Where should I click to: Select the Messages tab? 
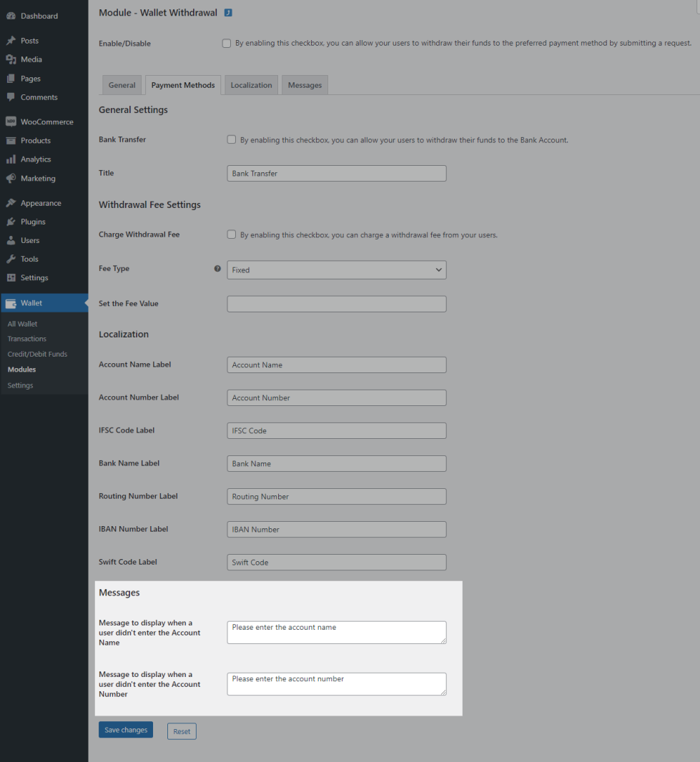305,85
